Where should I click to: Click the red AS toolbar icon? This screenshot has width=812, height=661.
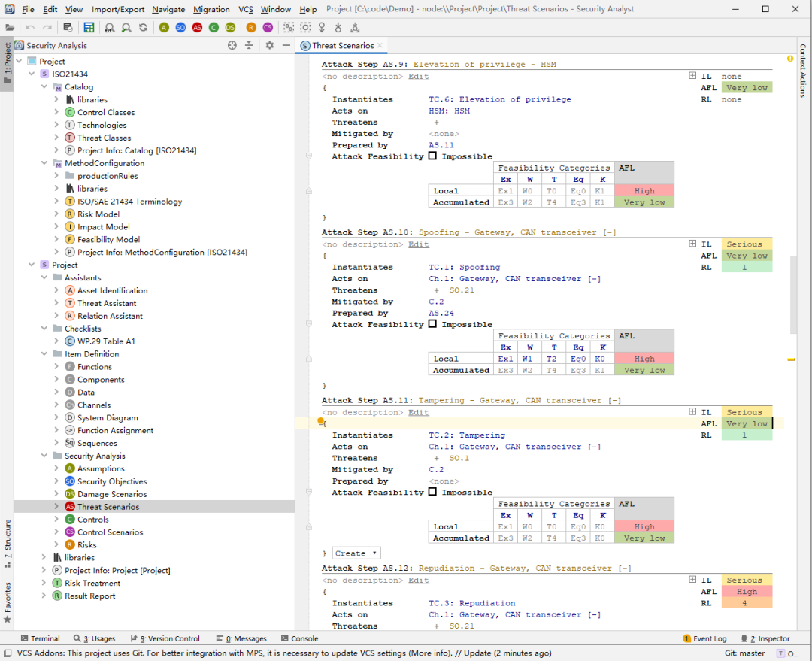[197, 27]
